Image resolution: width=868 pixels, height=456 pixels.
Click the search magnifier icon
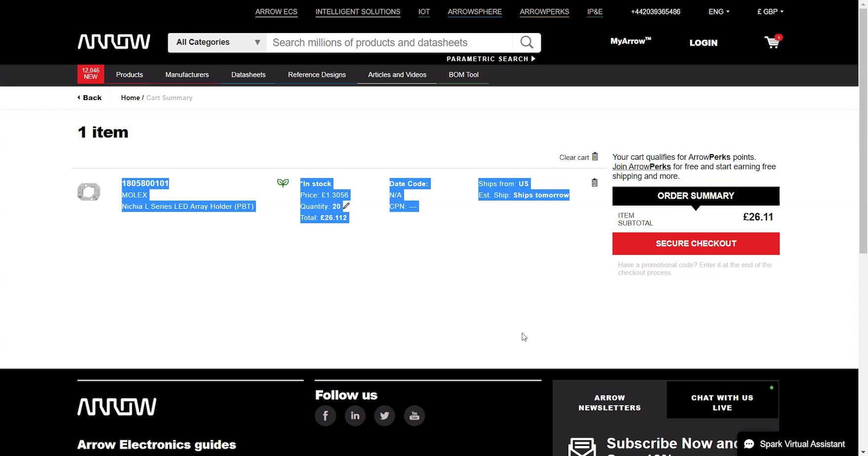(527, 42)
